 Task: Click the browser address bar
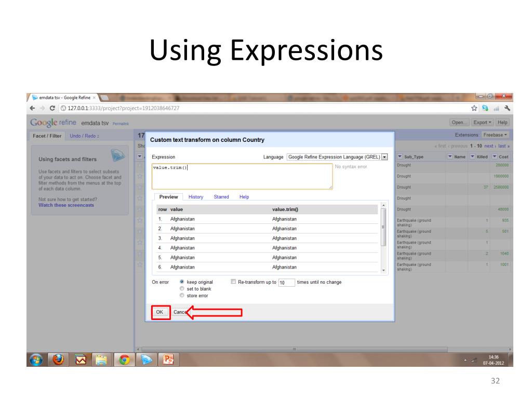point(264,108)
